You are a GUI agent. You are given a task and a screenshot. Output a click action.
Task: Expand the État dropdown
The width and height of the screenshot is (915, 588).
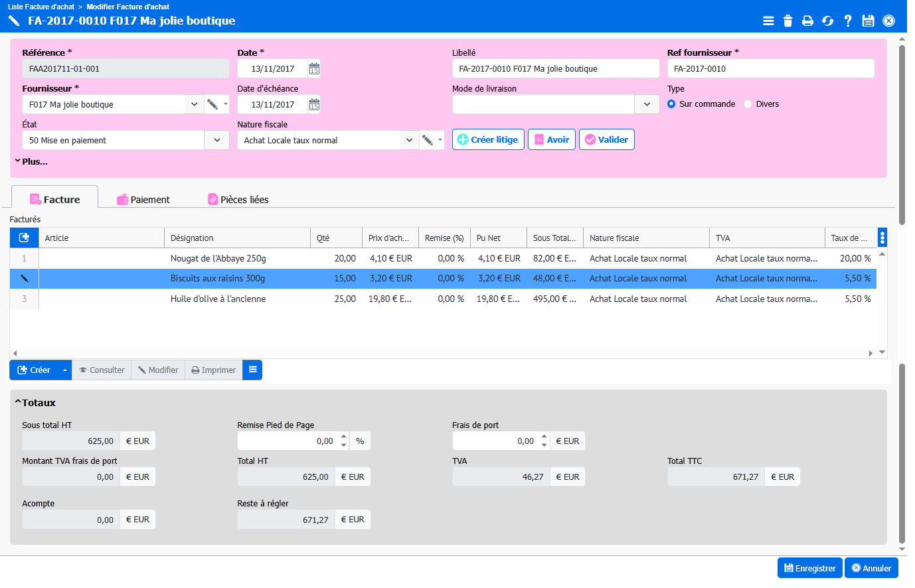pyautogui.click(x=216, y=140)
